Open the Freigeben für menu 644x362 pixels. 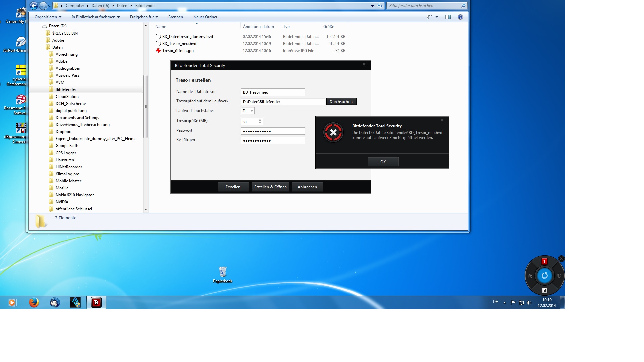pos(144,17)
